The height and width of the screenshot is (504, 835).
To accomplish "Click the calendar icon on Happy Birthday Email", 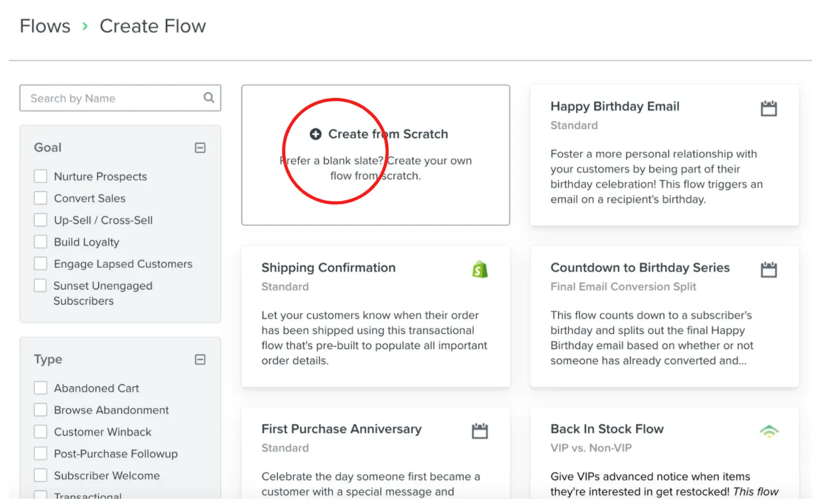I will tap(768, 109).
